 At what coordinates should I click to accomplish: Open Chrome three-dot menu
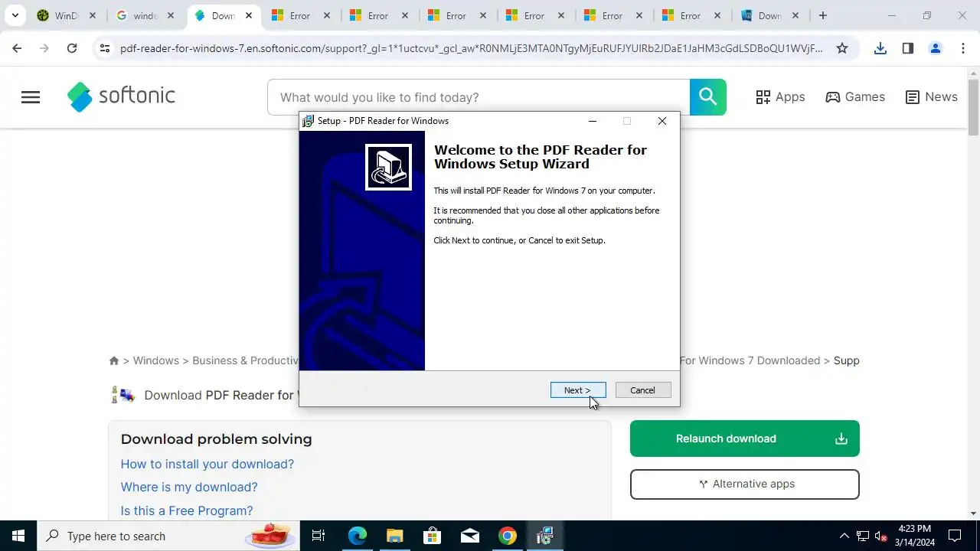pos(962,48)
